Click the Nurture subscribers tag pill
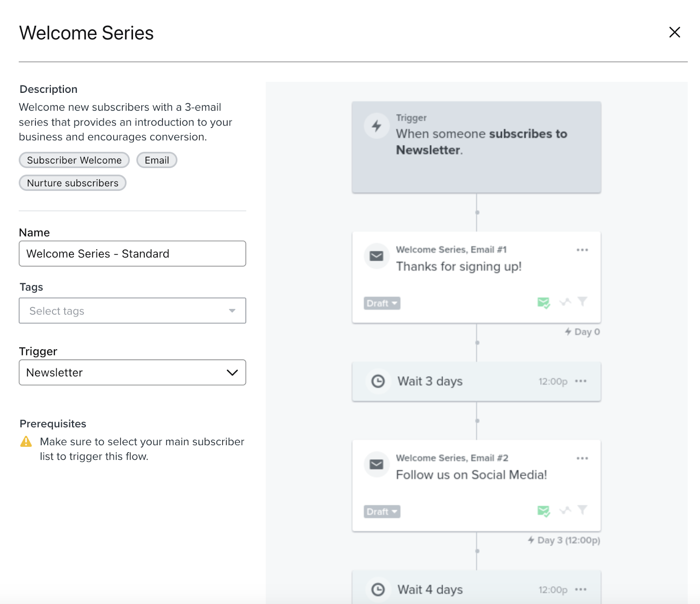This screenshot has height=604, width=700. pos(73,183)
